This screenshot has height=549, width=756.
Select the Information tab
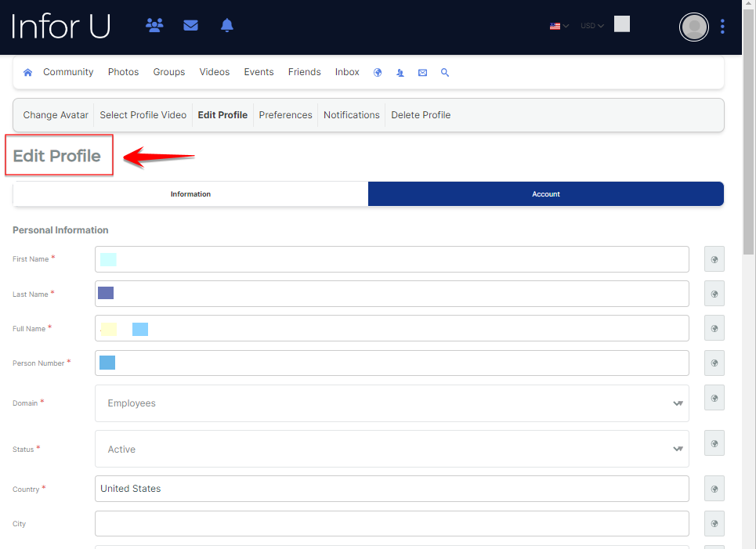(190, 194)
